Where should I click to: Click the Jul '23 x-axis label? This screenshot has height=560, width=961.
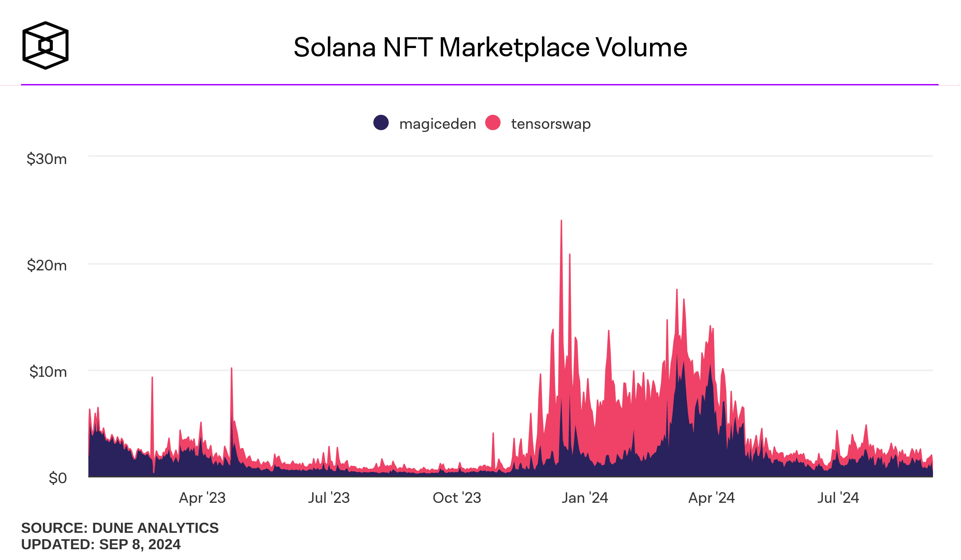(x=329, y=498)
